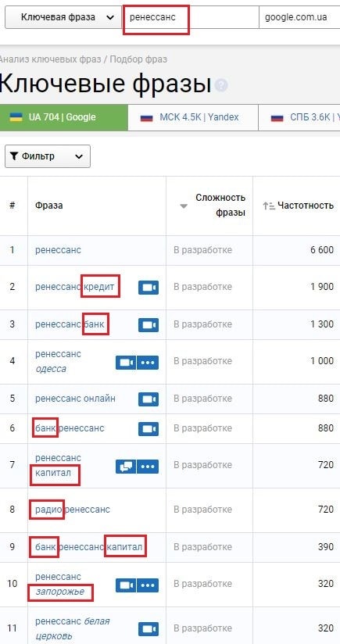Click video icon for банк ренессанс row
Viewport: 340px width, 644px height.
(x=149, y=429)
